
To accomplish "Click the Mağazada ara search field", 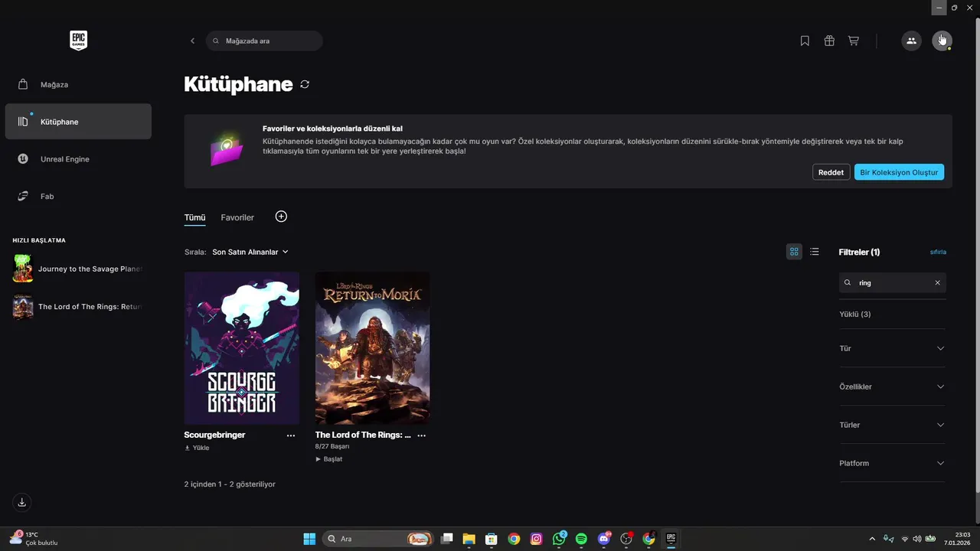I will point(264,41).
